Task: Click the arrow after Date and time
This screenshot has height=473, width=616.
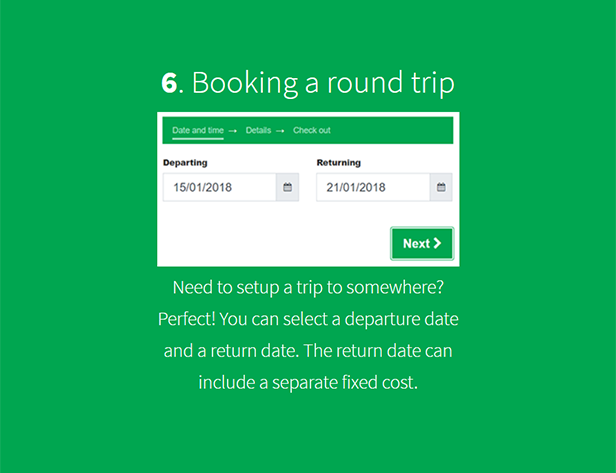Action: pos(233,131)
